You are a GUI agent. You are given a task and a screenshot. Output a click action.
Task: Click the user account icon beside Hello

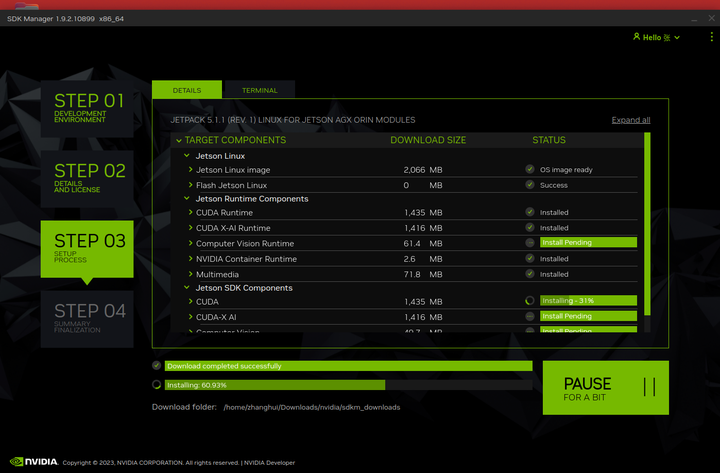(x=636, y=36)
